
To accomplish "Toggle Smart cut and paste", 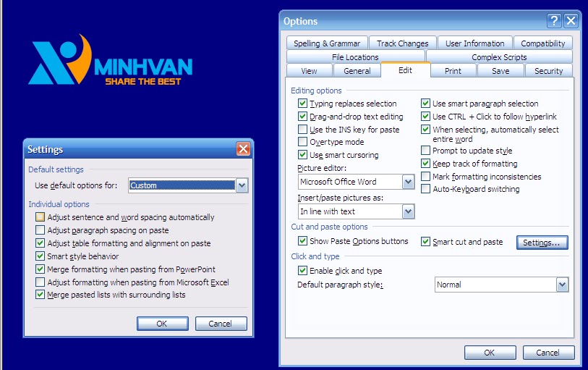I will pyautogui.click(x=425, y=241).
